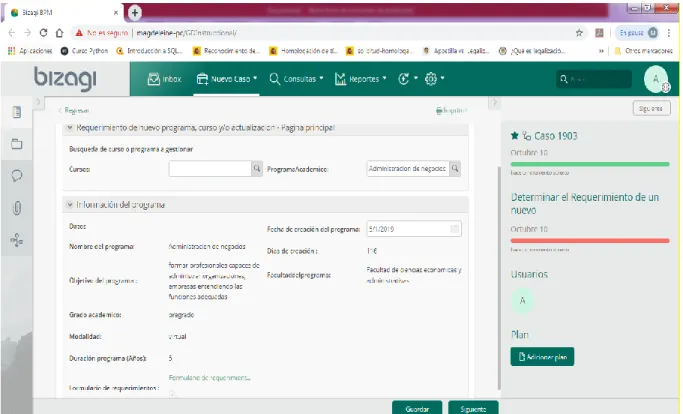Click the Guardar button
Image resolution: width=683 pixels, height=414 pixels.
click(x=417, y=408)
